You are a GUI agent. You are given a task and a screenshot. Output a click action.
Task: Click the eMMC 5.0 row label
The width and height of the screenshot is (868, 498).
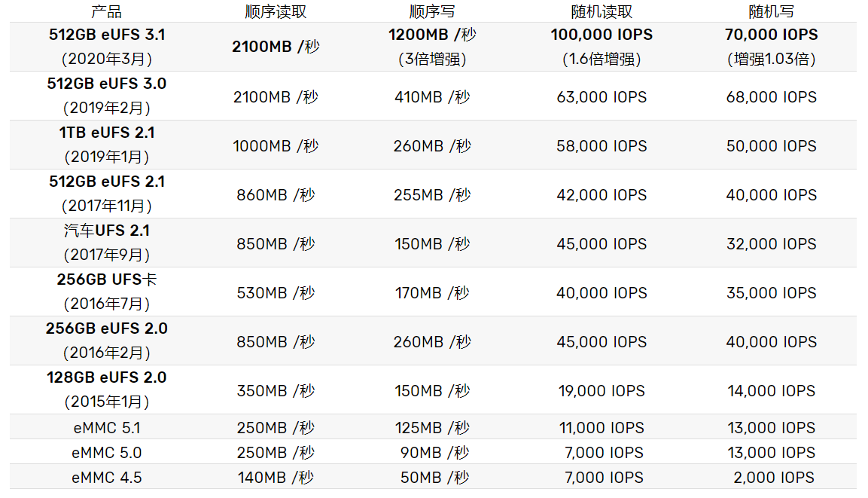(107, 453)
